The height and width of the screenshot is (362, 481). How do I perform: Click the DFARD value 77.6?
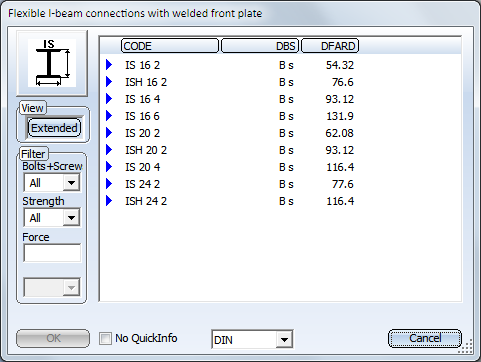tap(343, 184)
